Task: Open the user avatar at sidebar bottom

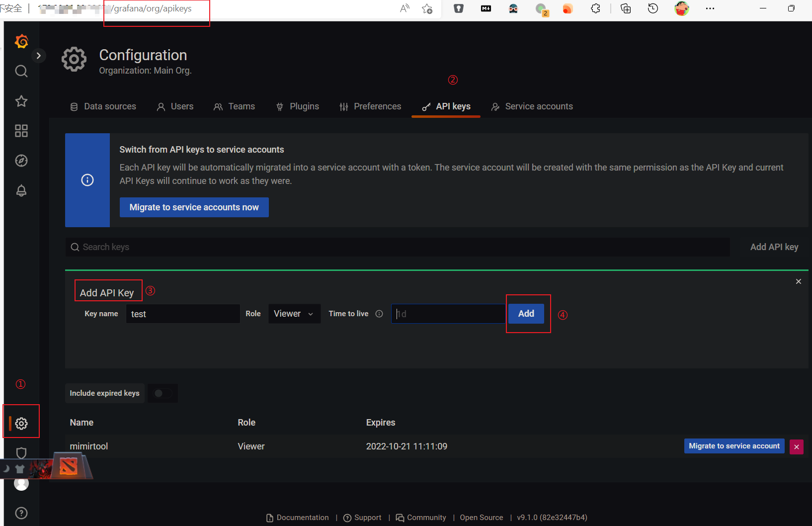Action: click(x=21, y=483)
